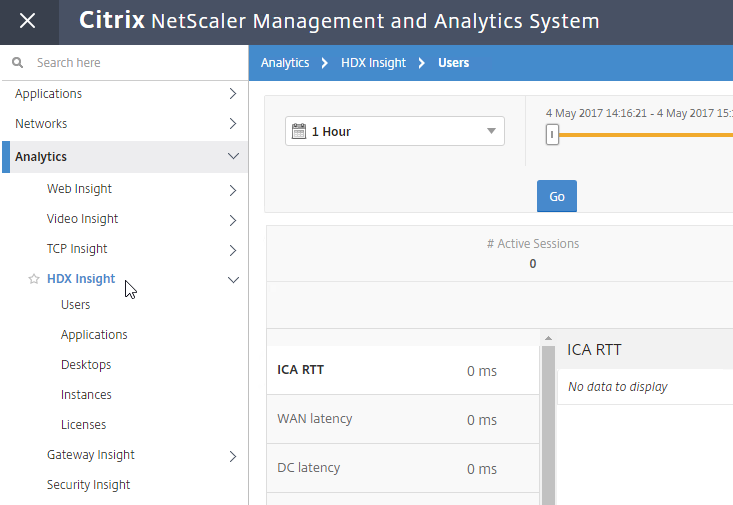Select the ICA RTT metric row
The width and height of the screenshot is (733, 505).
point(403,370)
